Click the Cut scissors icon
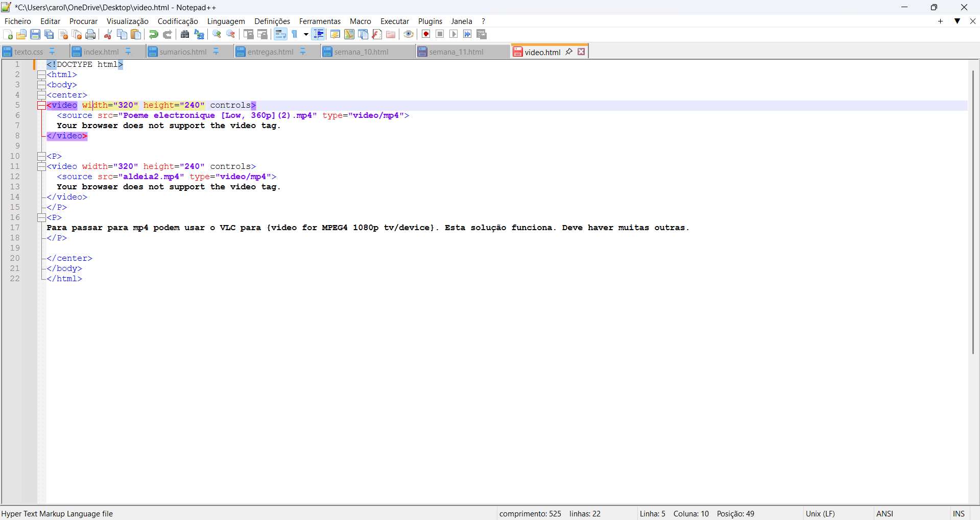Screen dimensions: 980x520 (108, 34)
